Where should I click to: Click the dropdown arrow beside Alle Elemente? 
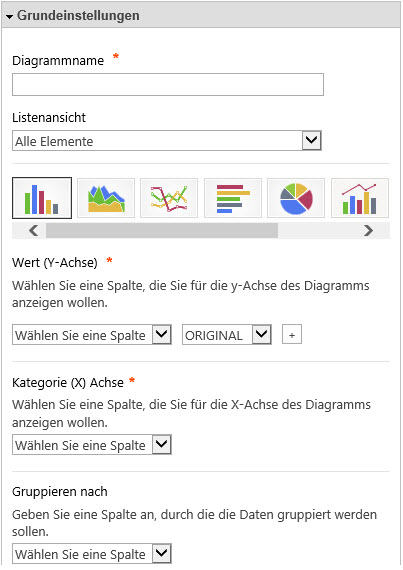point(312,140)
